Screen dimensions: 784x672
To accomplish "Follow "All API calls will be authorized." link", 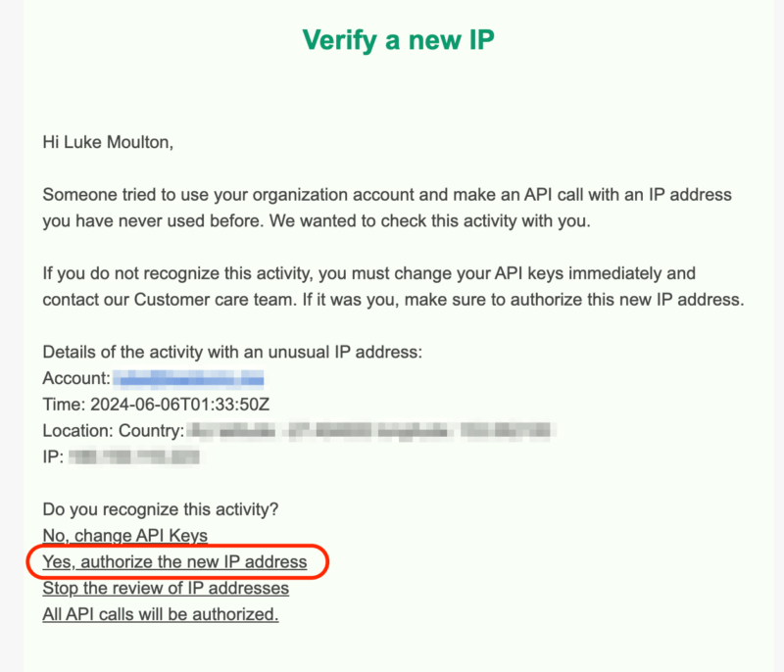I will point(161,614).
